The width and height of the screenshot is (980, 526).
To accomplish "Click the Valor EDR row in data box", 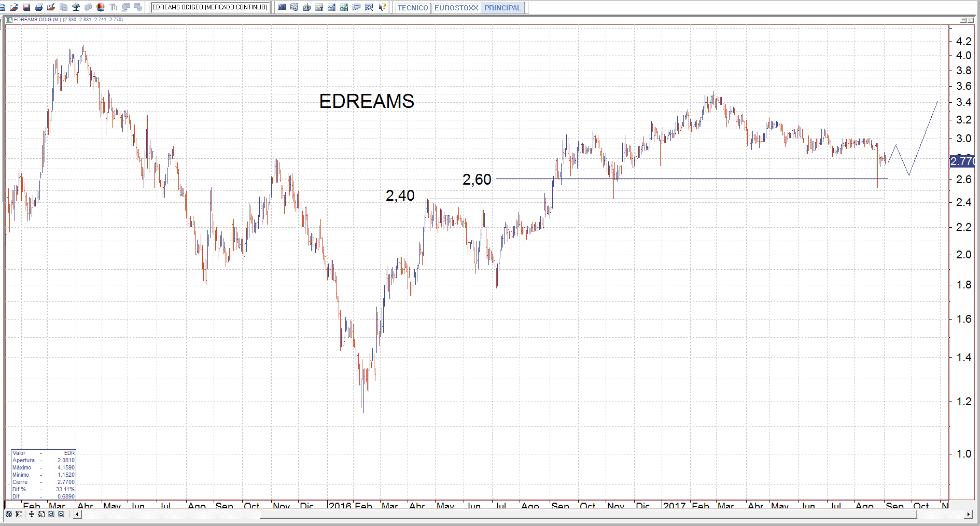I will 44,453.
